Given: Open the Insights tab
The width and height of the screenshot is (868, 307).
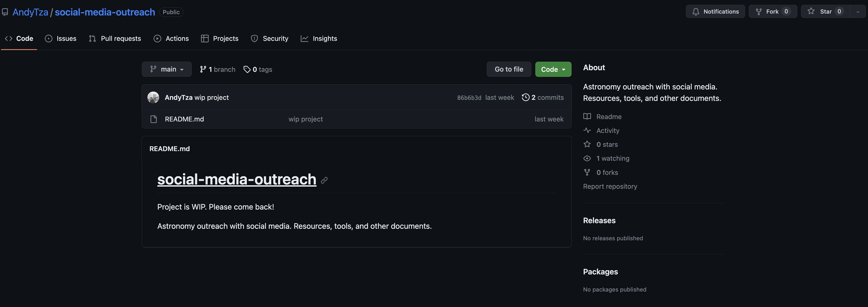Looking at the screenshot, I should pyautogui.click(x=319, y=39).
